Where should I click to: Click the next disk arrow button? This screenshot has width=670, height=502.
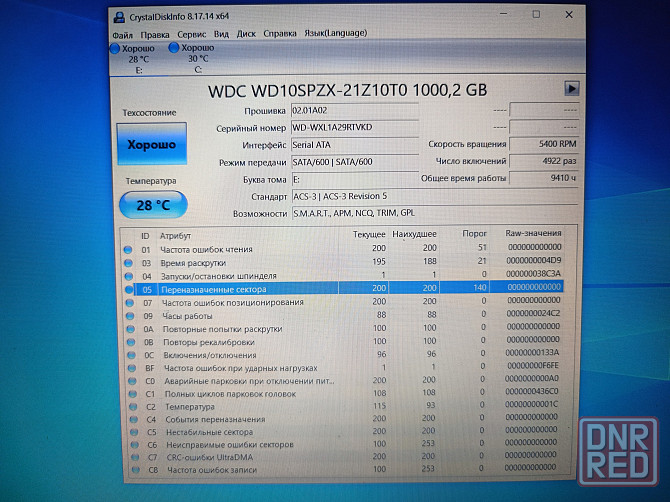(571, 88)
